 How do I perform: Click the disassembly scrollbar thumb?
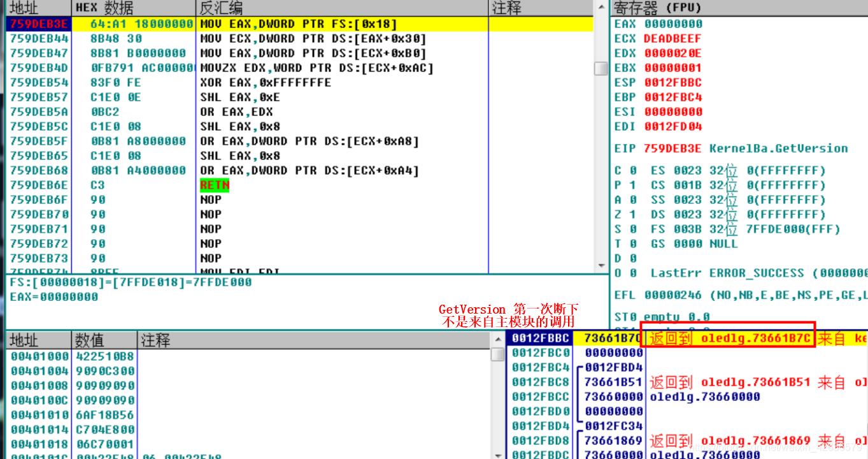tap(601, 69)
